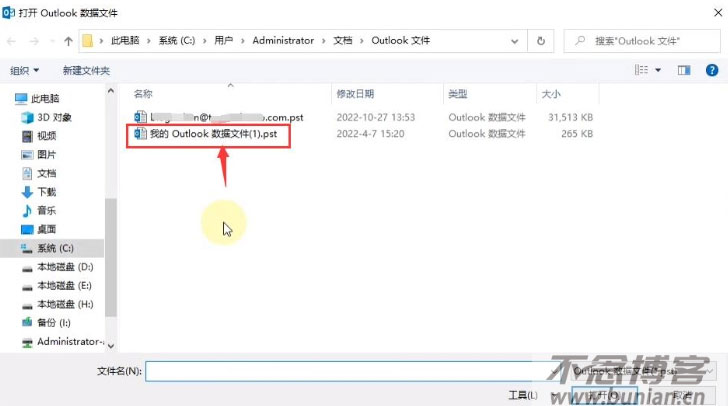Expand chevron after 此电脑 in breadcrumb

coord(149,41)
